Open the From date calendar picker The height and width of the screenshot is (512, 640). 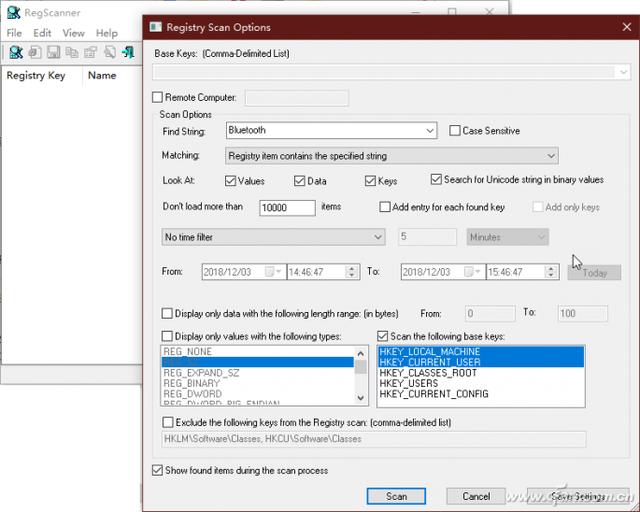273,272
